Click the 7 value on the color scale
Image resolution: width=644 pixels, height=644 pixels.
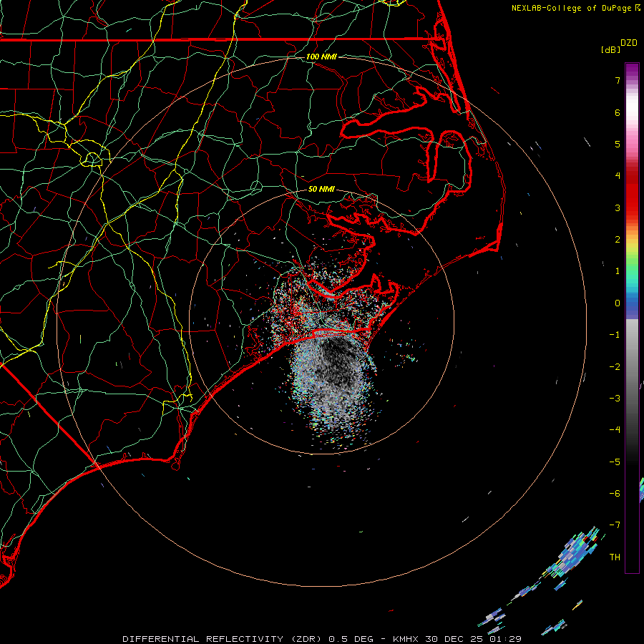coord(618,80)
